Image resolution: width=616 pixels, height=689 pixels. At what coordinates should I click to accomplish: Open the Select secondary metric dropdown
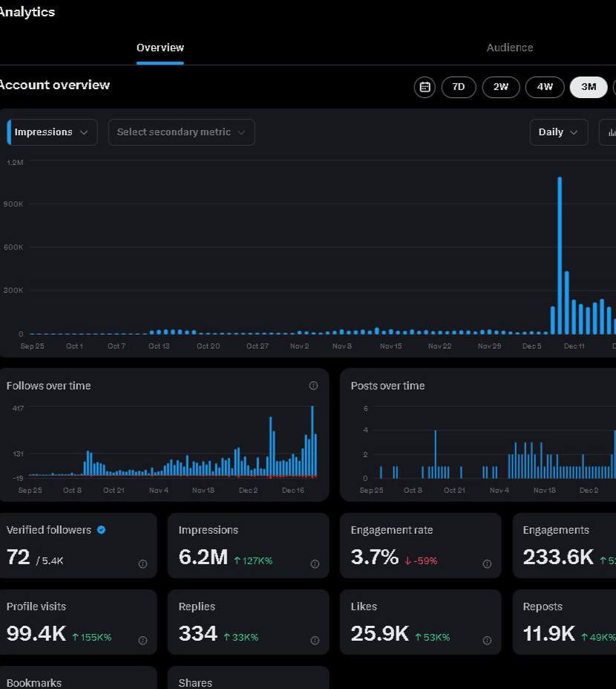tap(182, 132)
